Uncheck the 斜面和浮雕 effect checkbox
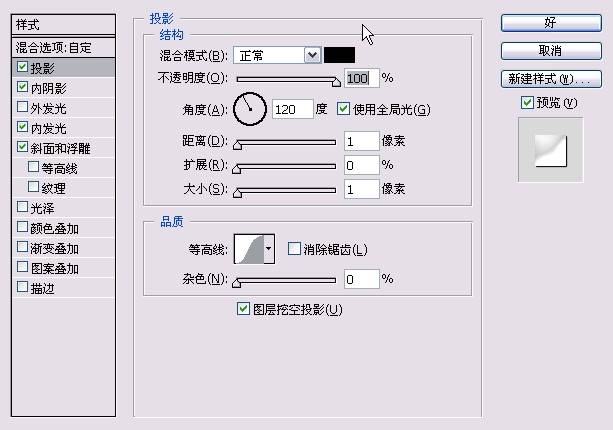The width and height of the screenshot is (613, 430). tap(23, 147)
